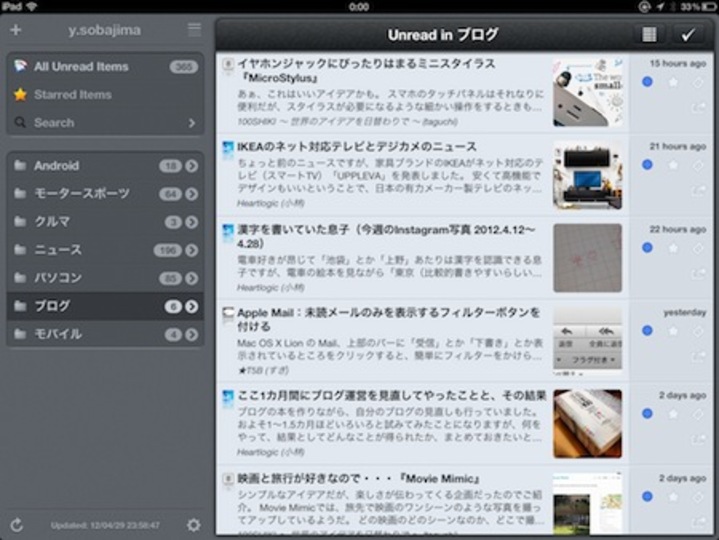Expand the ブログ folder arrow
The width and height of the screenshot is (719, 540).
tap(192, 306)
